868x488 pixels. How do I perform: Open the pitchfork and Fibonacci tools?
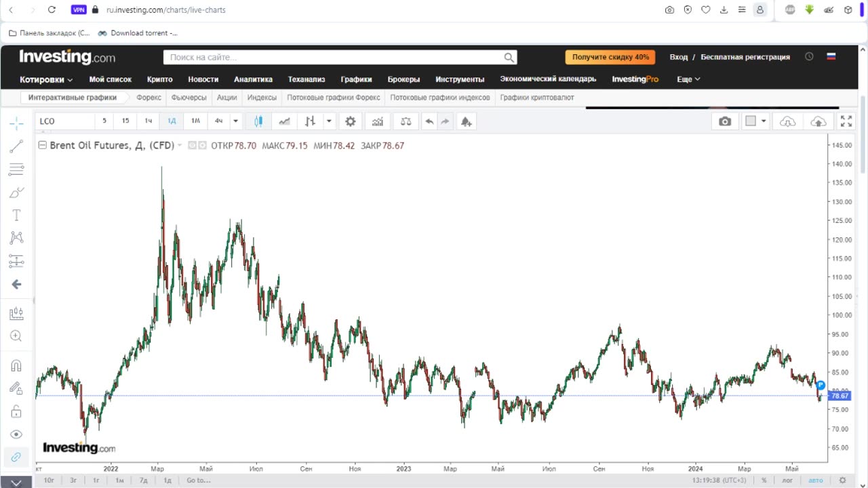click(16, 169)
